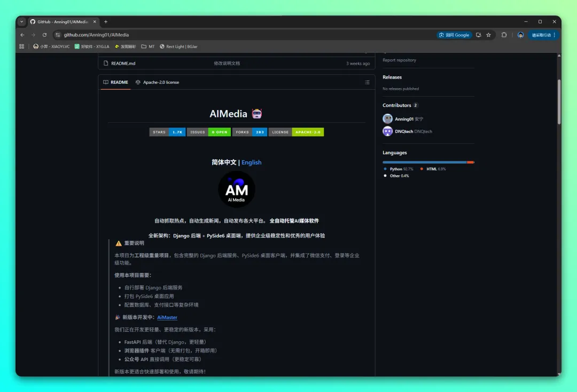This screenshot has height=392, width=577.
Task: Click the 简体中文 language label
Action: (224, 162)
